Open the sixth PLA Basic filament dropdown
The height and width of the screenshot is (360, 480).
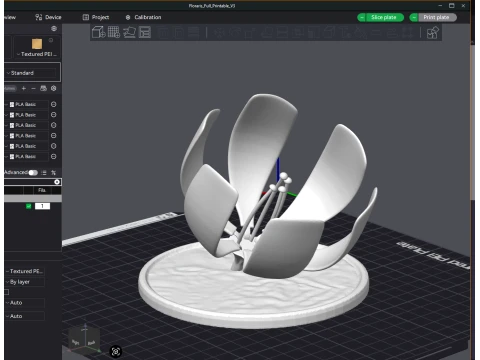(27, 156)
